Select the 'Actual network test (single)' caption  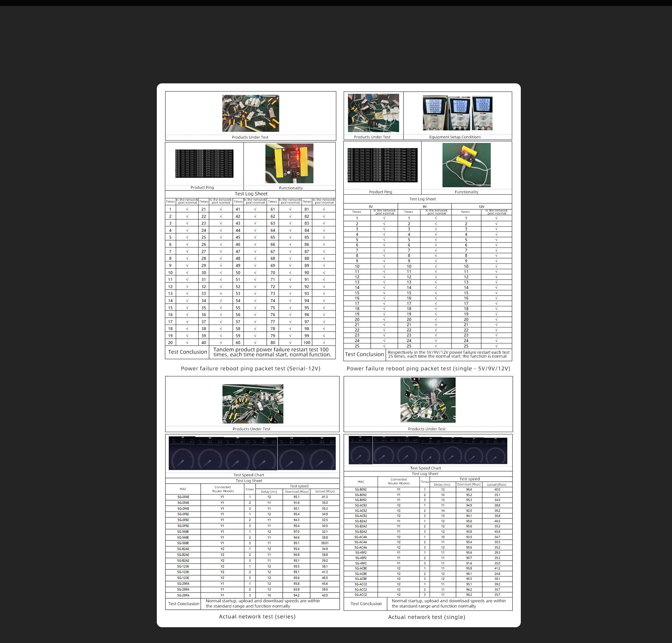coord(427,617)
